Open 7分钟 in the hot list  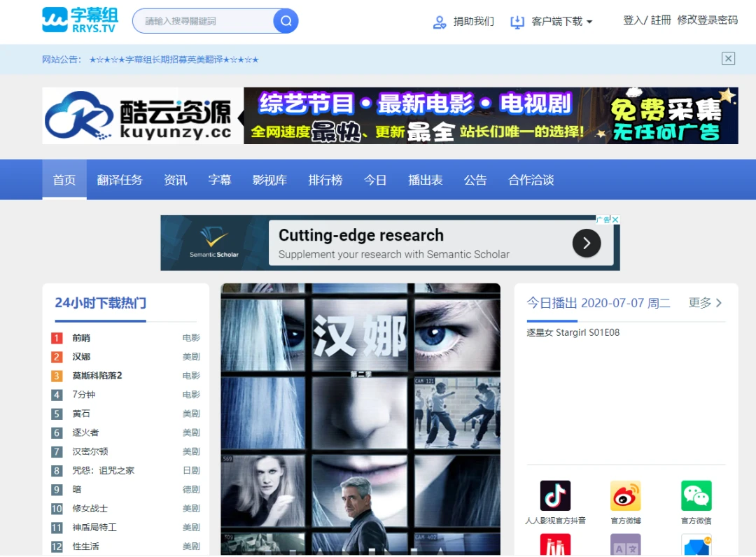[83, 395]
